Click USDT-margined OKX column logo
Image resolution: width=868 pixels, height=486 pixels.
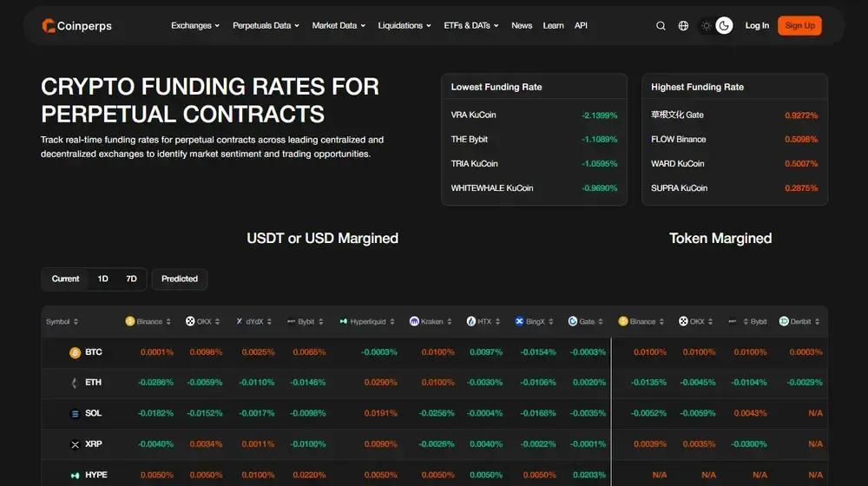pyautogui.click(x=190, y=321)
